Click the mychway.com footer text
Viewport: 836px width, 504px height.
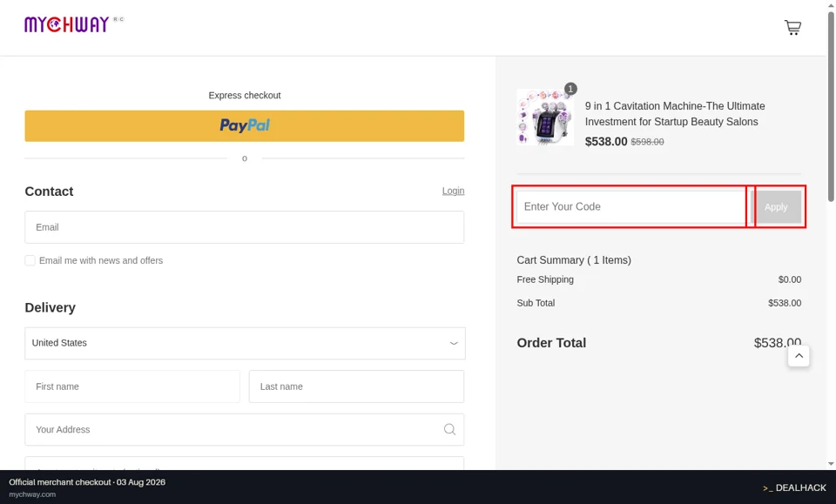(x=32, y=494)
